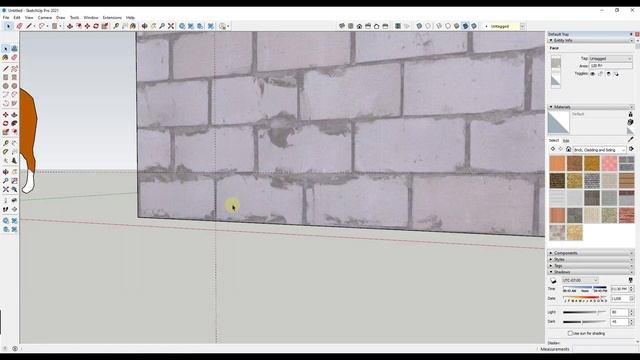Open the Brick, Cladding and Siding dropdown
The height and width of the screenshot is (360, 640).
(x=600, y=150)
